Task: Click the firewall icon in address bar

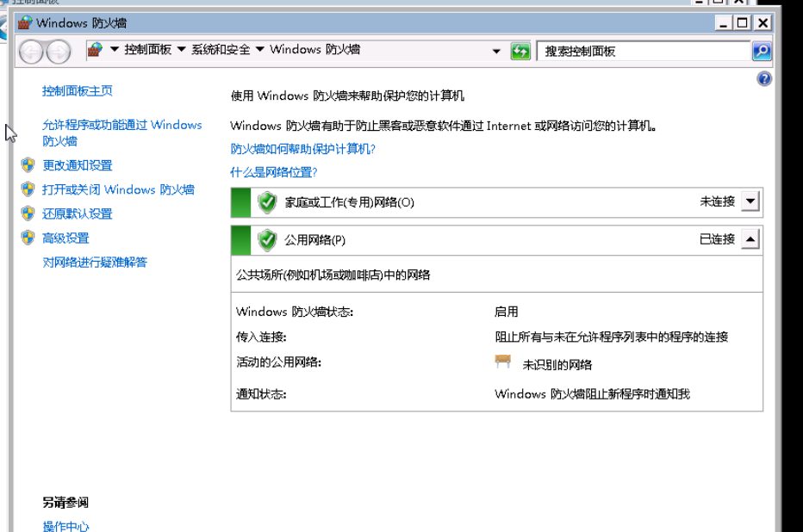Action: [x=96, y=50]
